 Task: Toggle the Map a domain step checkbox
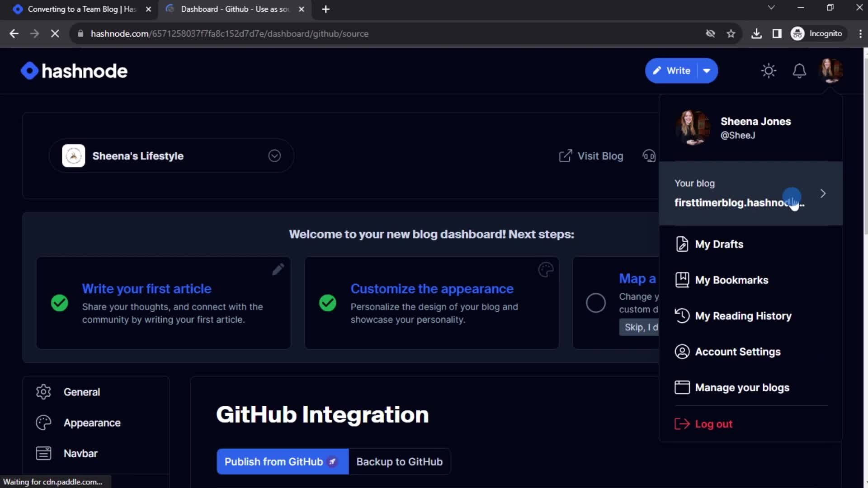(595, 303)
